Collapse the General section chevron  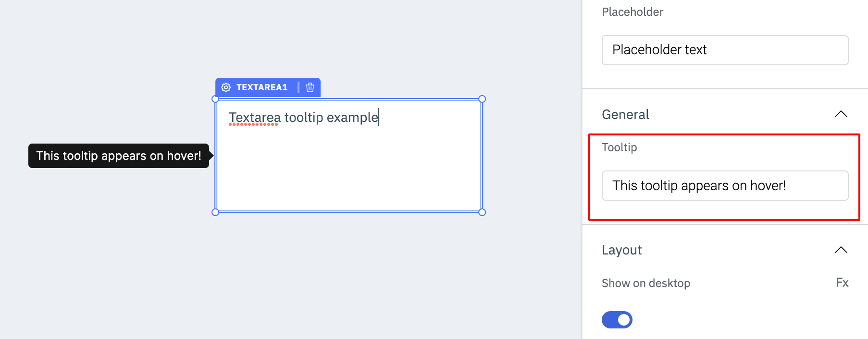coord(841,114)
